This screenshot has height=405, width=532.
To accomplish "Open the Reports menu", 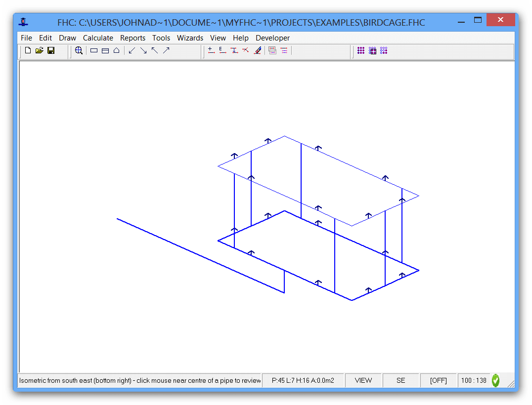I will point(133,38).
